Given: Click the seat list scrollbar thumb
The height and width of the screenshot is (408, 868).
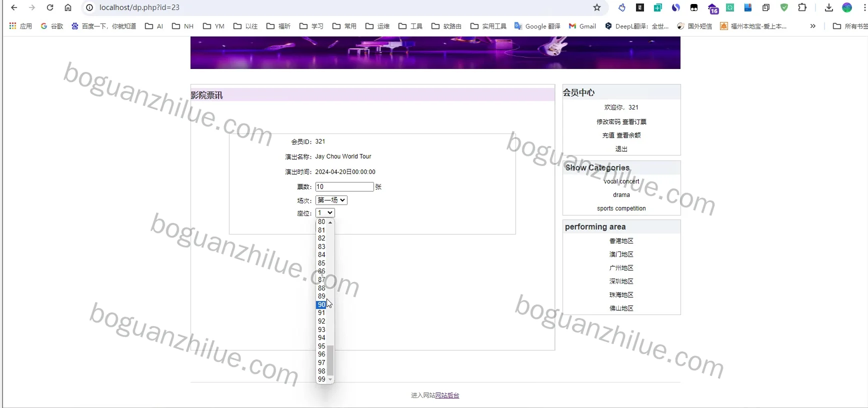Looking at the screenshot, I should [330, 360].
